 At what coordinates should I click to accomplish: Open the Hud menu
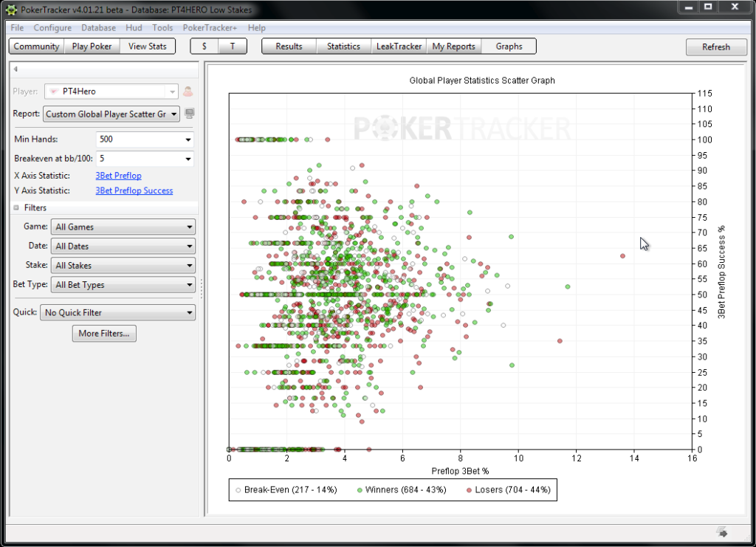point(134,28)
